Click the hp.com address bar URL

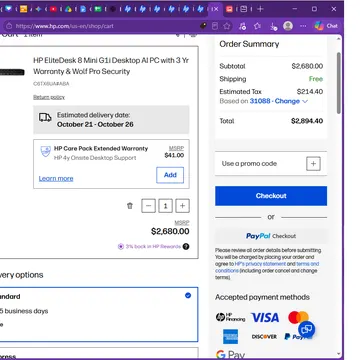(x=65, y=26)
